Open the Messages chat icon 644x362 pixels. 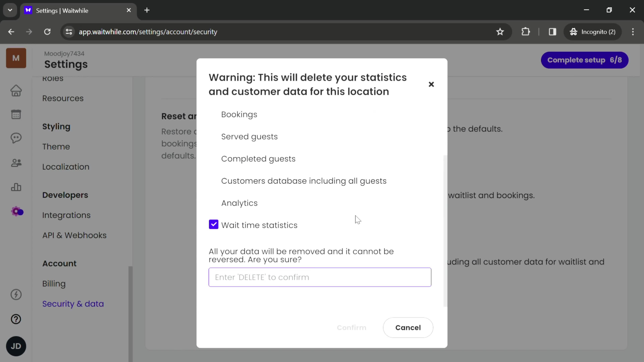16,138
